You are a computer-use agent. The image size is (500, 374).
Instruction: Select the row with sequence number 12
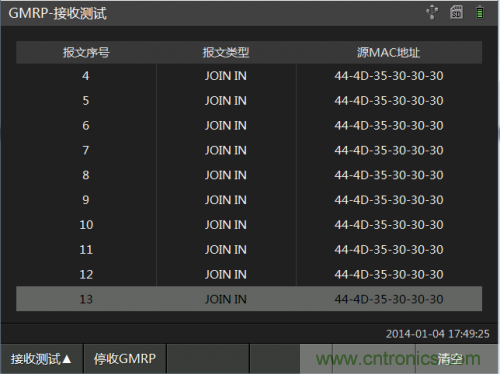249,274
